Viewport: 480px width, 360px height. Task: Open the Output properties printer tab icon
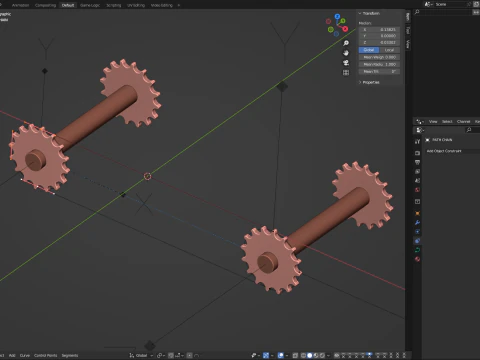pyautogui.click(x=417, y=162)
